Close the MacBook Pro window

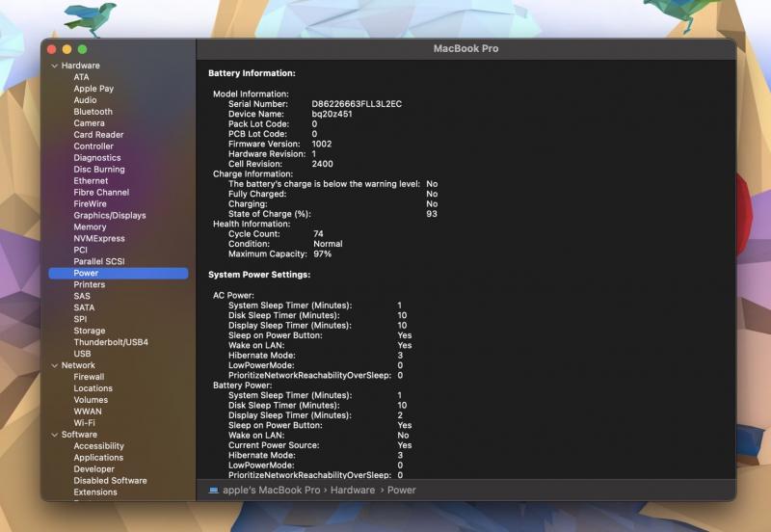(52, 49)
